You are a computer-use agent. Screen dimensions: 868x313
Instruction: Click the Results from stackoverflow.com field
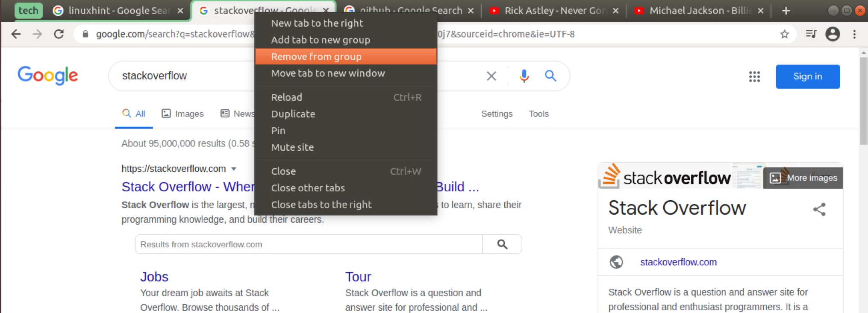tap(309, 244)
